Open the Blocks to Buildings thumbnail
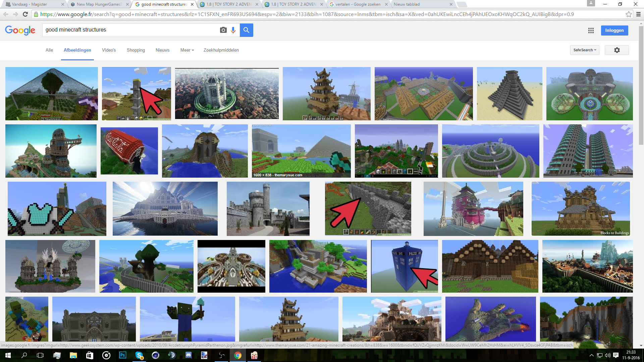The width and height of the screenshot is (644, 362). click(x=581, y=208)
